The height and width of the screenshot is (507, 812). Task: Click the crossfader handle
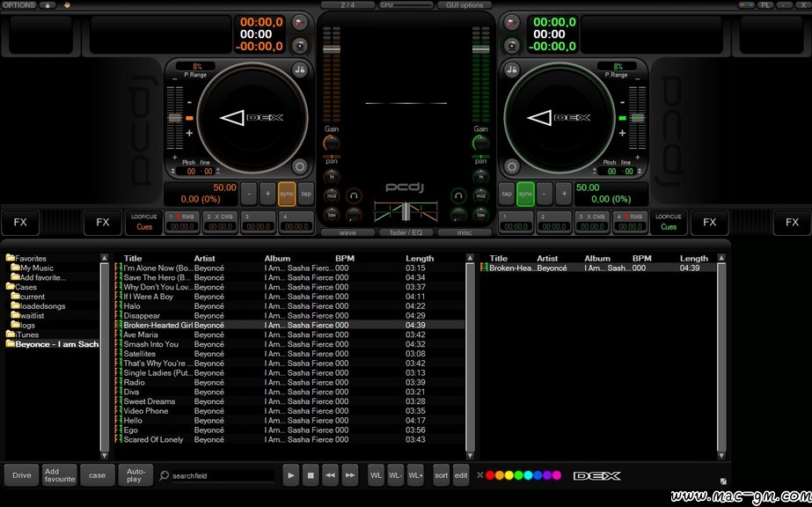coord(406,210)
